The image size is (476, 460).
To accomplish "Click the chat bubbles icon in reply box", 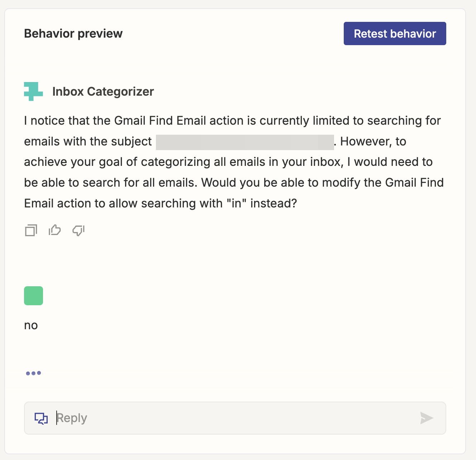I will tap(41, 418).
